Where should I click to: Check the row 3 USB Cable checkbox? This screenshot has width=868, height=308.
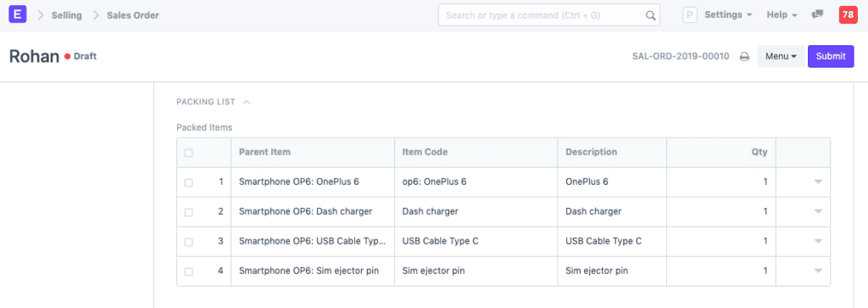(189, 242)
